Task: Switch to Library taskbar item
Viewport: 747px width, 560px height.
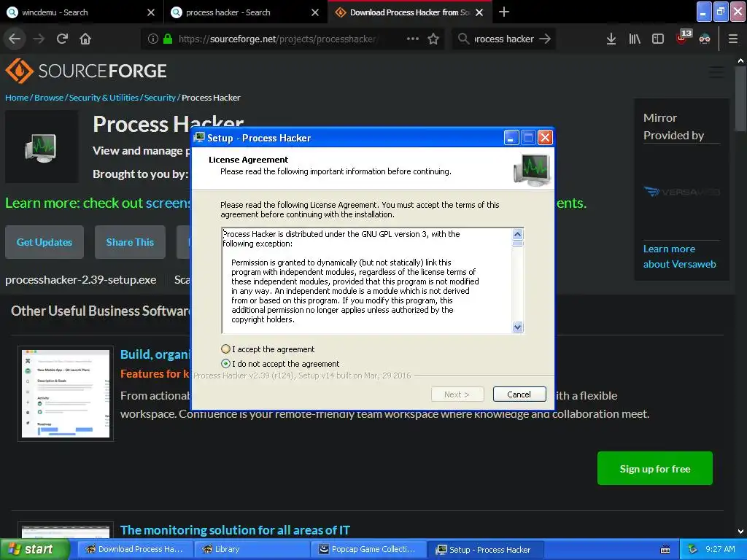Action: click(x=252, y=549)
